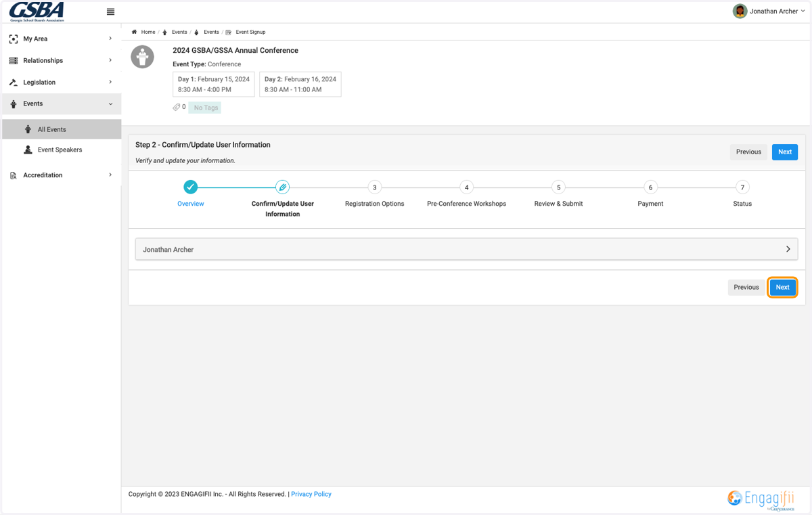Click Status step label

coord(742,204)
